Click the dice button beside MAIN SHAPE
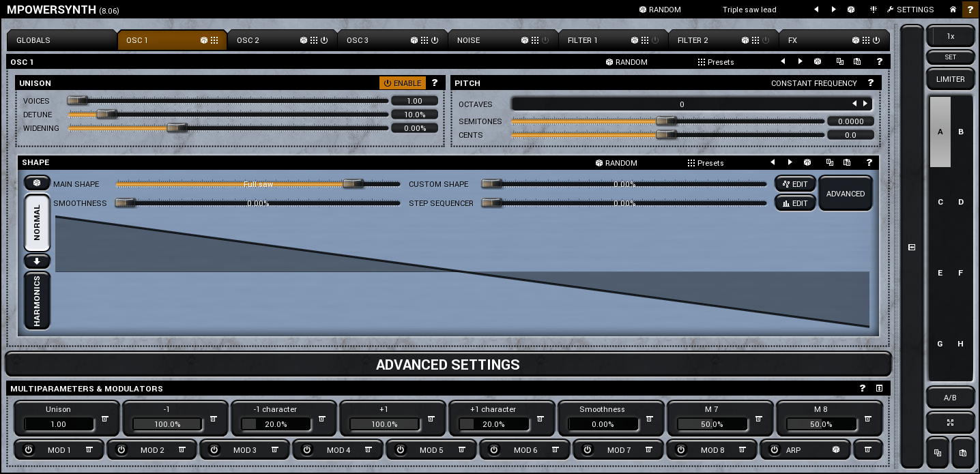The height and width of the screenshot is (474, 980). point(37,183)
